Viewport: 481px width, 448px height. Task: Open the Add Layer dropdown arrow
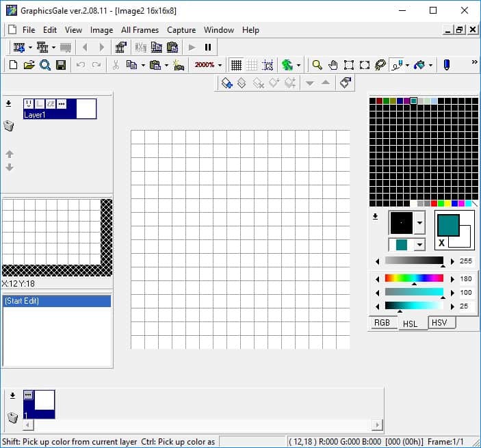point(53,47)
